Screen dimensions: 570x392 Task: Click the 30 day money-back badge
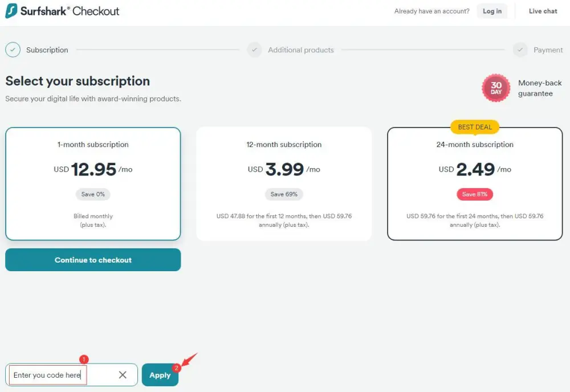(x=496, y=88)
